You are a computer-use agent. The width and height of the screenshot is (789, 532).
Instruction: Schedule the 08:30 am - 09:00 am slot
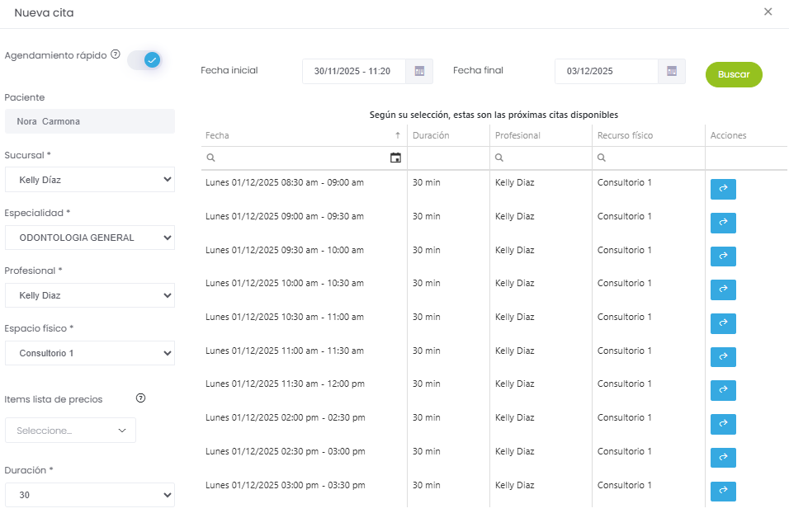723,189
